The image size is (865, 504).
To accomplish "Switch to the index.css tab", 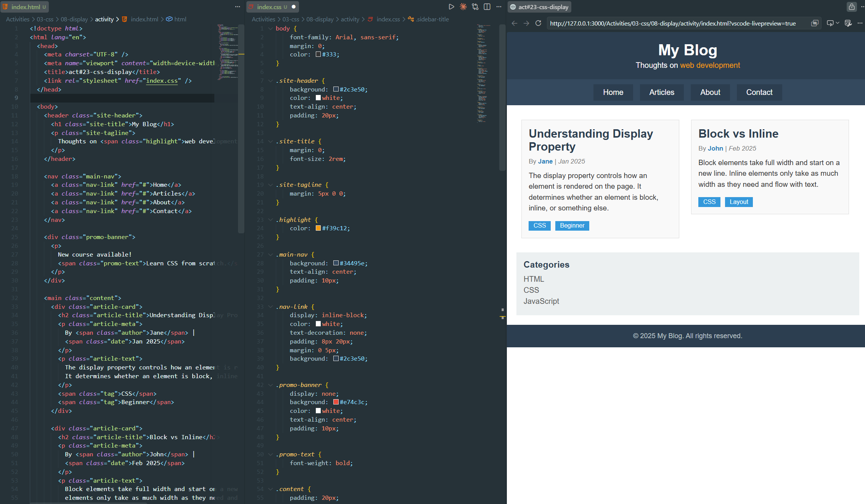I will [272, 7].
